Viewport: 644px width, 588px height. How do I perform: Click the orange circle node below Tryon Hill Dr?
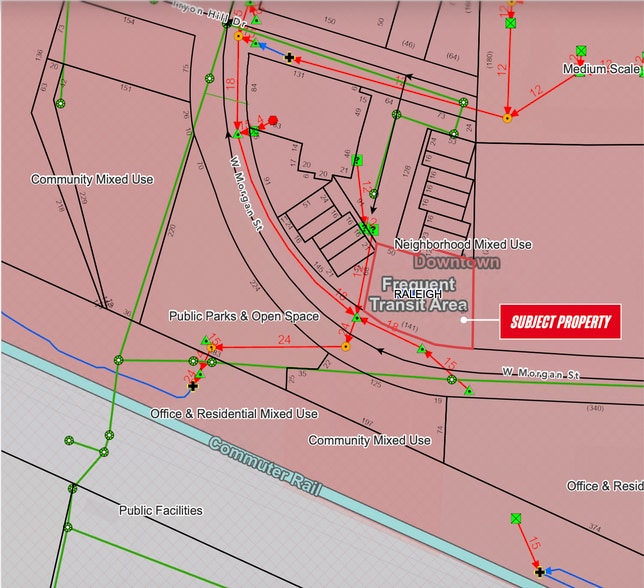(x=239, y=36)
